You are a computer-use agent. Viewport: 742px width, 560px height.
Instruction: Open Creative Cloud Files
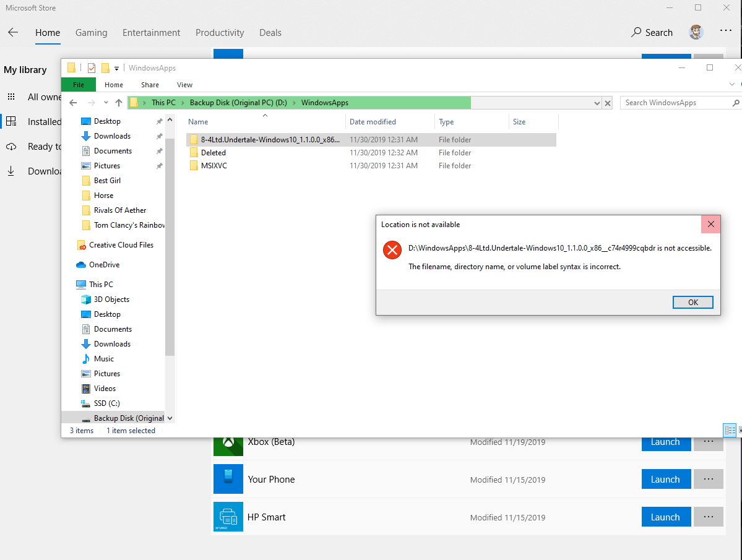point(121,245)
